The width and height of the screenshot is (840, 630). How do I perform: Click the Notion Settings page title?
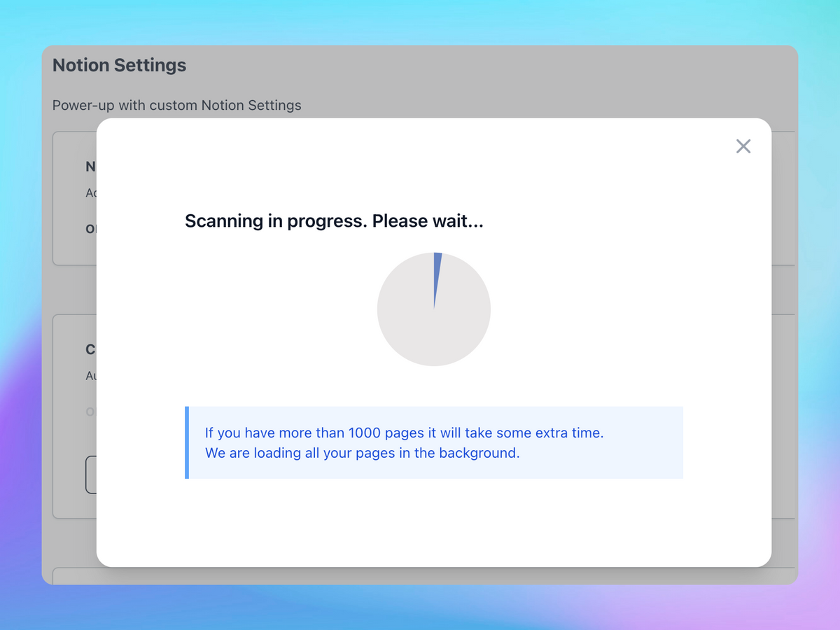(x=119, y=64)
